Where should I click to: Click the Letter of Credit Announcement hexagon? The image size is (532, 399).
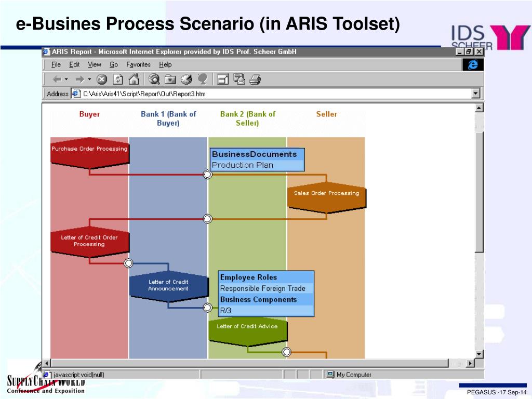tap(169, 286)
